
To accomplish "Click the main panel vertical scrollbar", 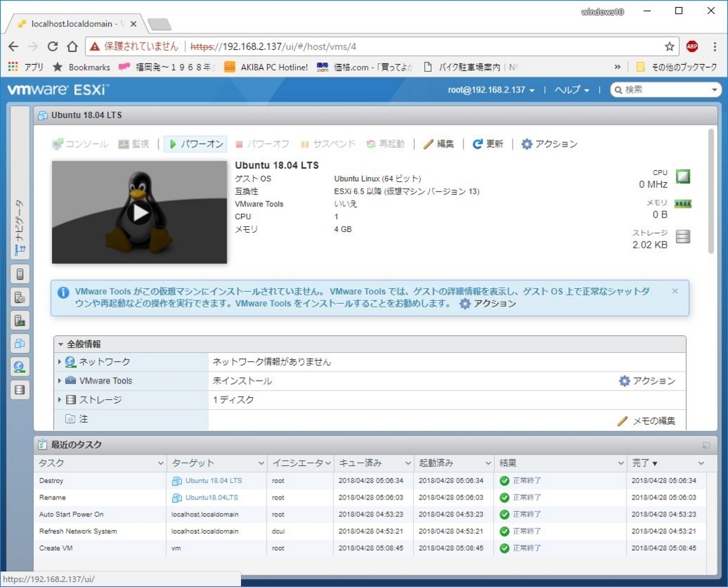I will click(x=711, y=191).
